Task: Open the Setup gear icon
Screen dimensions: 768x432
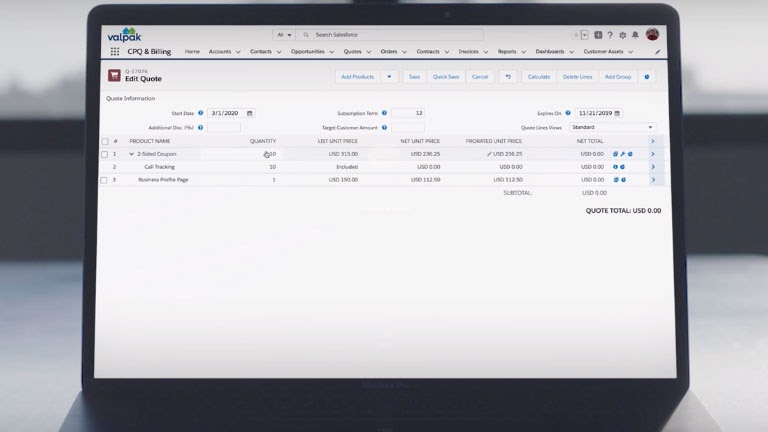Action: 622,35
